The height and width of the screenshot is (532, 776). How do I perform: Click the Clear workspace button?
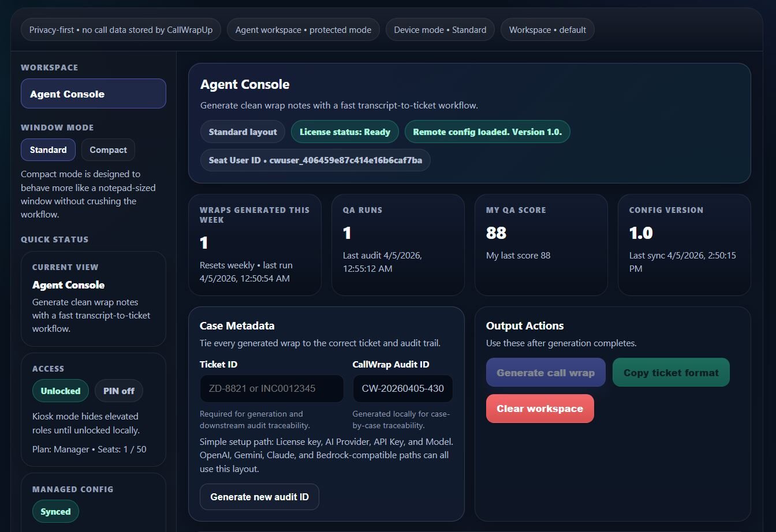(x=540, y=409)
